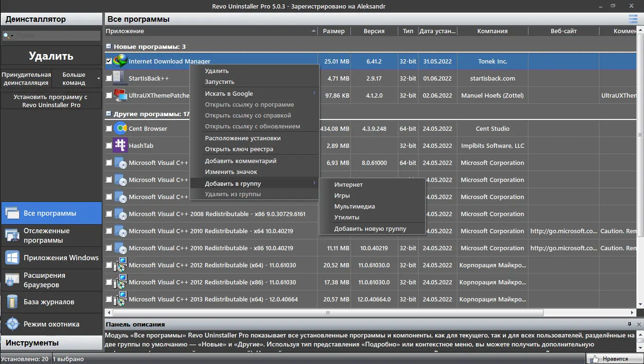644x364 pixels.
Task: Add program to the Игры group
Action: coord(372,195)
